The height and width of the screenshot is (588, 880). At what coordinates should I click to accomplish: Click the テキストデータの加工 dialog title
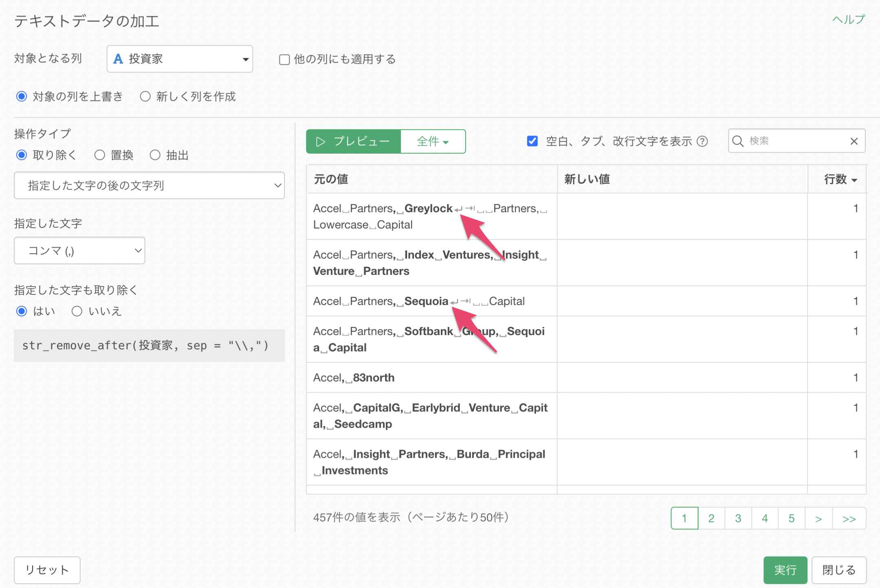pyautogui.click(x=87, y=21)
